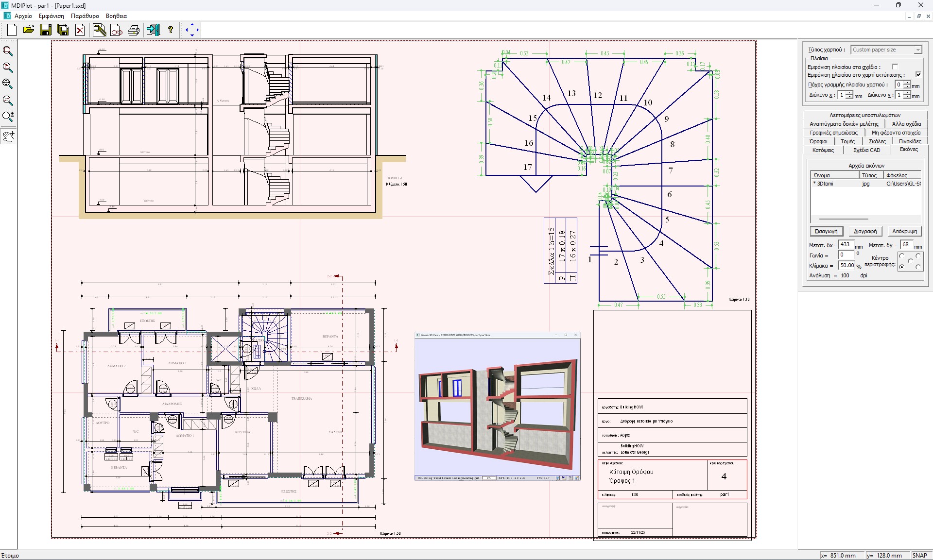Image resolution: width=933 pixels, height=560 pixels.
Task: Decrease 'Διάκενο x' value with spinner down
Action: pos(849,97)
